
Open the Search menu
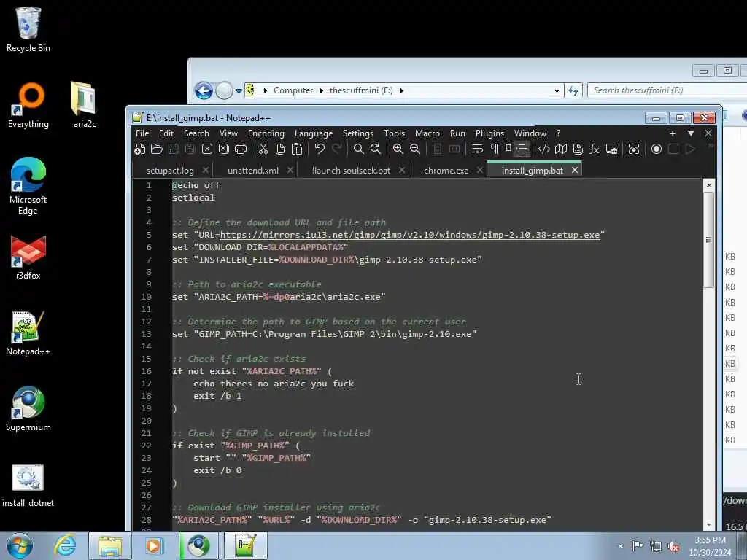[x=196, y=134]
